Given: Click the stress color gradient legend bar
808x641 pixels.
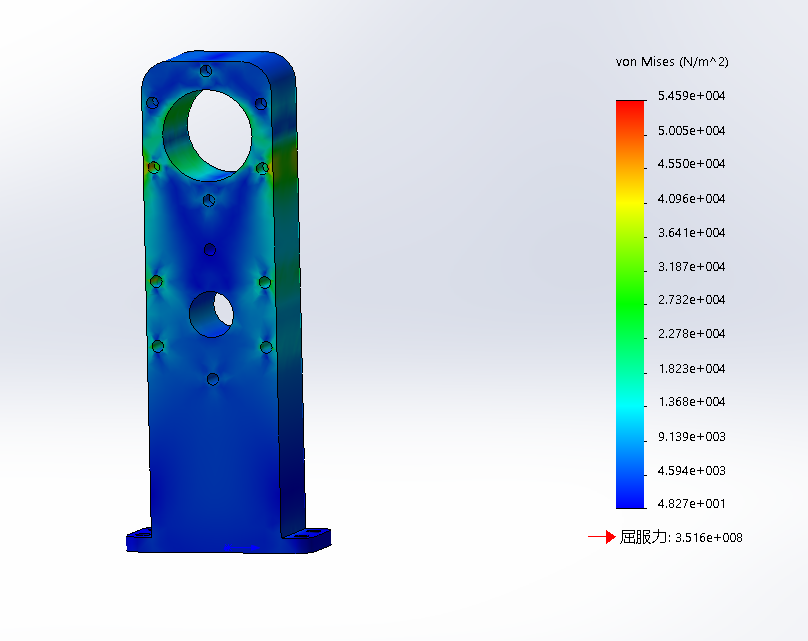Looking at the screenshot, I should pyautogui.click(x=630, y=305).
